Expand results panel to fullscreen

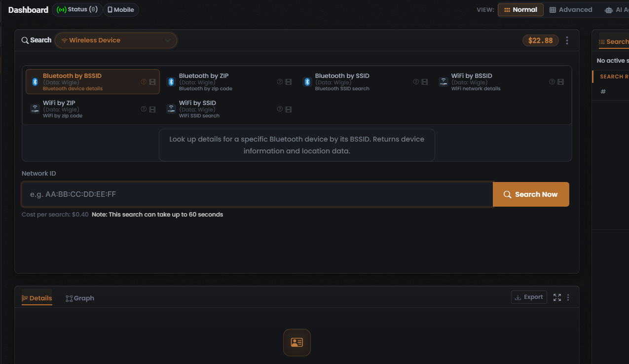click(x=557, y=297)
